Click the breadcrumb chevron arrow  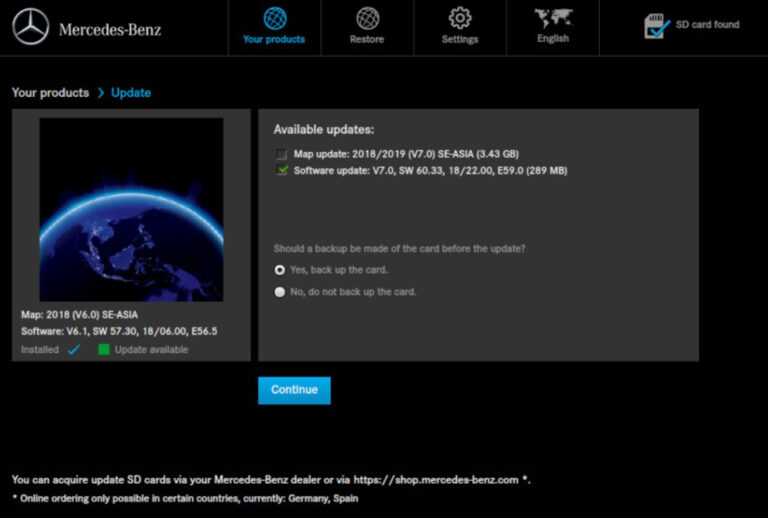(101, 93)
